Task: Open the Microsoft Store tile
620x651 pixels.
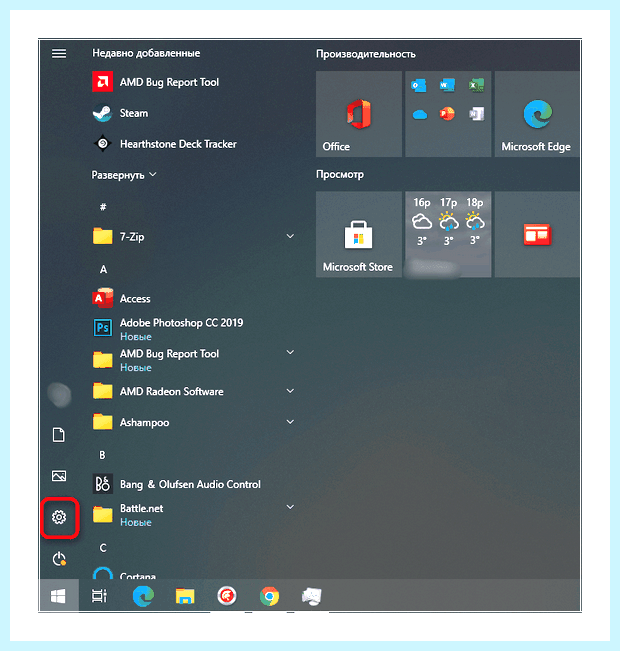Action: click(x=359, y=235)
